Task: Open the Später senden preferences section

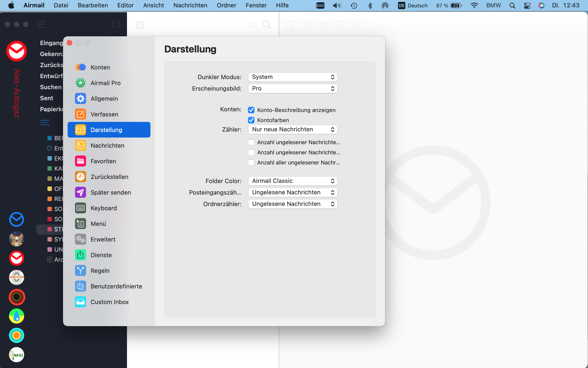Action: (x=110, y=193)
